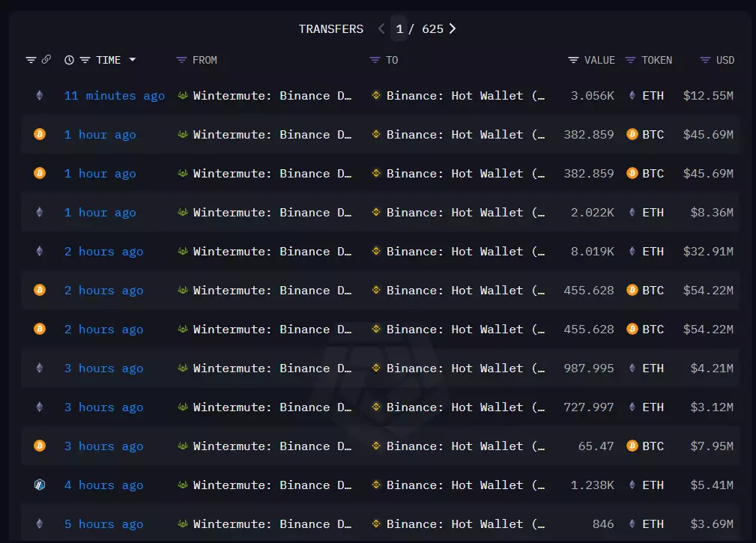Expand the TIME sort dropdown arrow

[133, 60]
